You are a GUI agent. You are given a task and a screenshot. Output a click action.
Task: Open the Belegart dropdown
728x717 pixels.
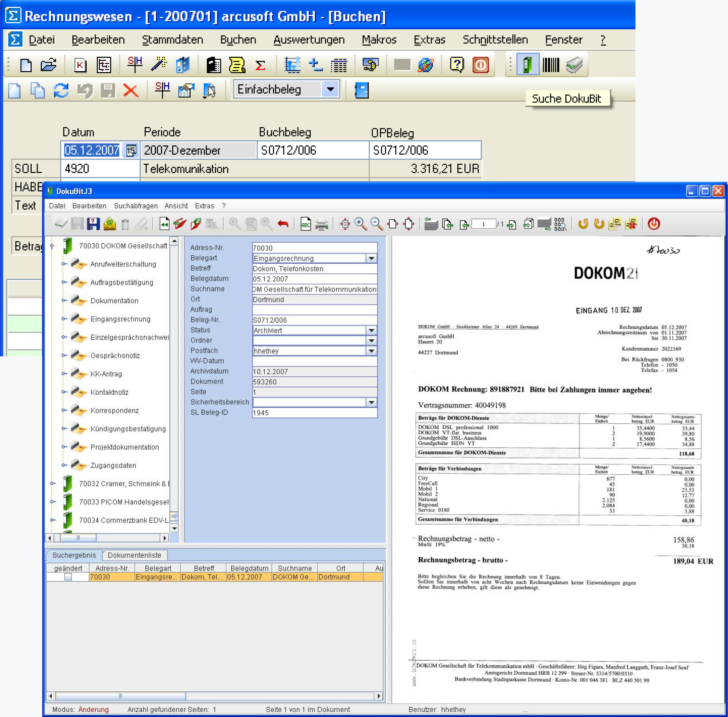click(x=371, y=258)
